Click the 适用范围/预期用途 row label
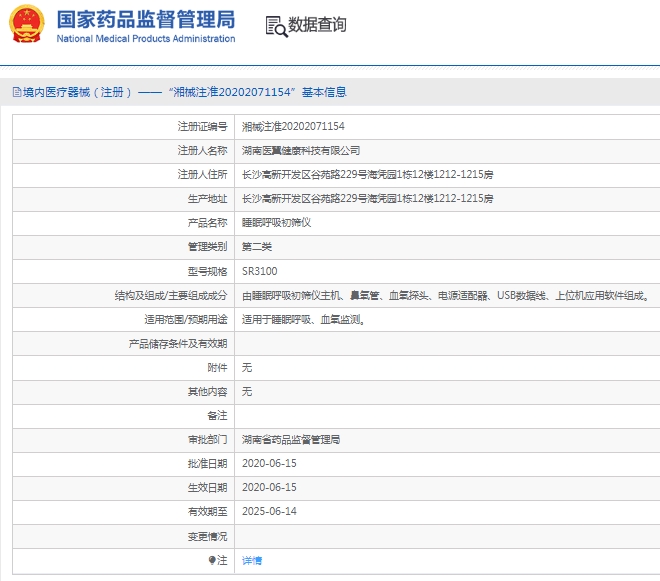Image resolution: width=660 pixels, height=581 pixels. pos(186,320)
